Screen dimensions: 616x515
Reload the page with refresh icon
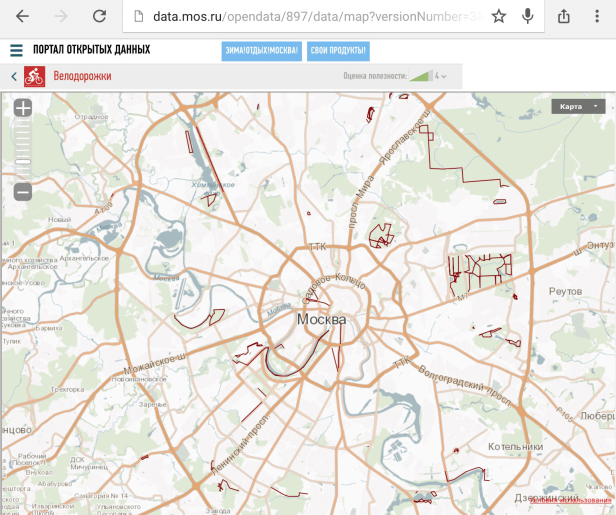[99, 16]
